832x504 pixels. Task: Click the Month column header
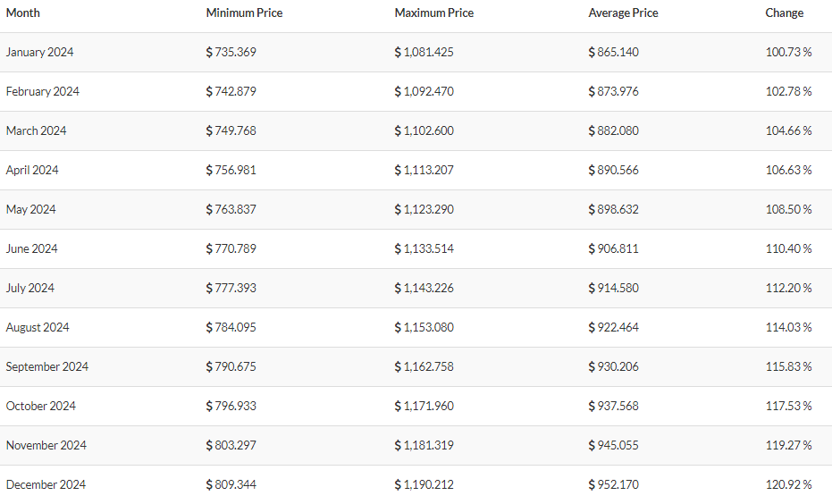(23, 13)
